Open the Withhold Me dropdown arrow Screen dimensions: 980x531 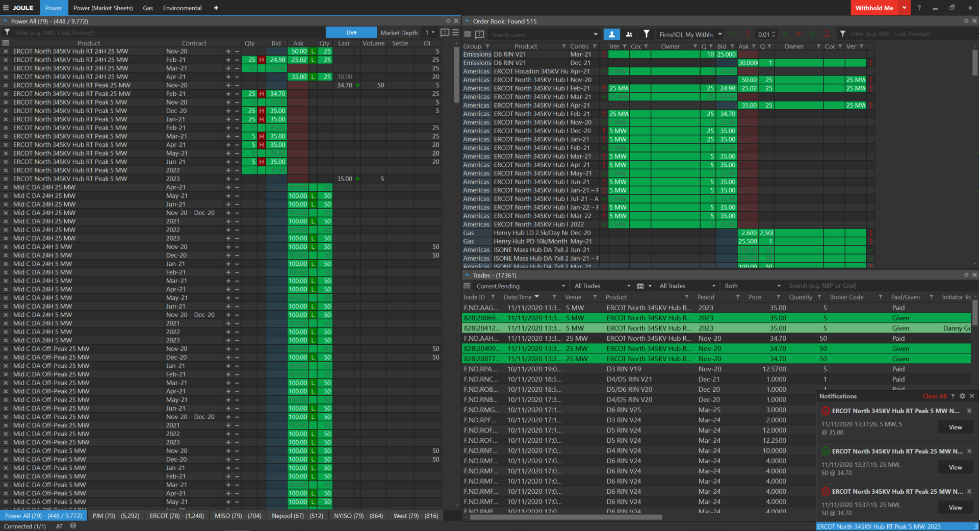(x=904, y=8)
